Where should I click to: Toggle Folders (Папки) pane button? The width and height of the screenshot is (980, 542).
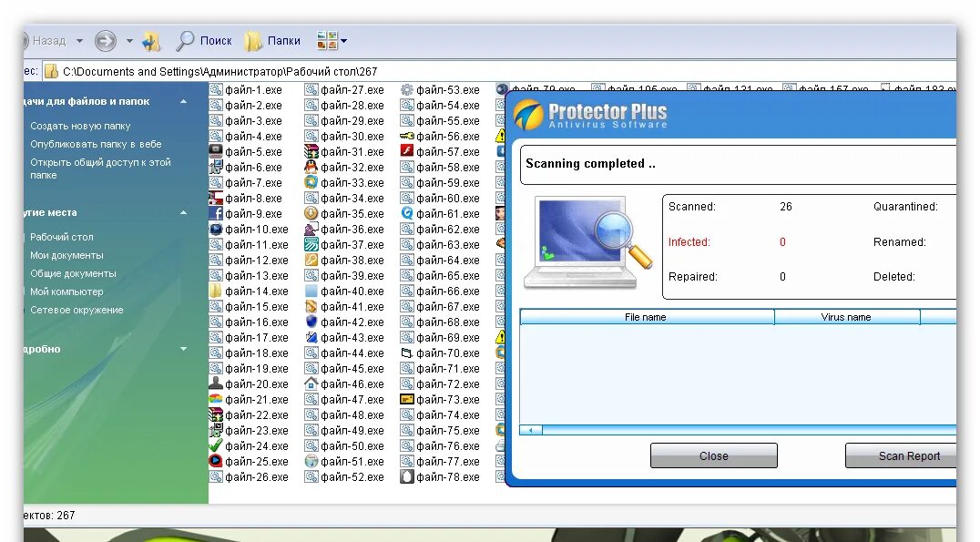click(x=272, y=41)
